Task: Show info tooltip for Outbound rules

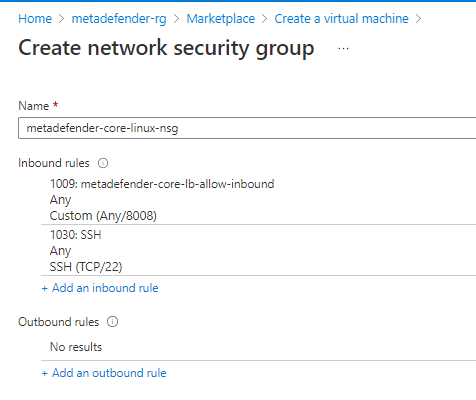Action: point(112,322)
